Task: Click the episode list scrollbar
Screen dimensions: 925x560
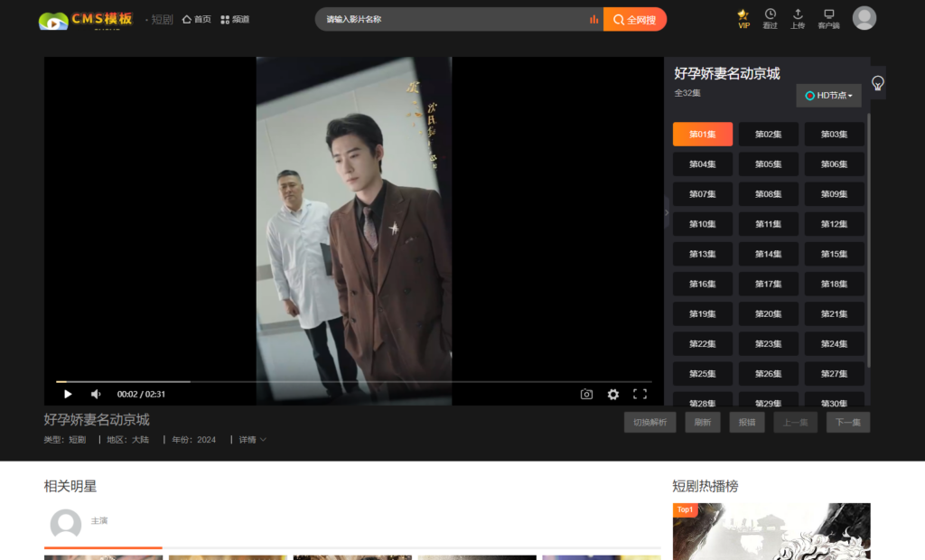Action: click(x=868, y=239)
